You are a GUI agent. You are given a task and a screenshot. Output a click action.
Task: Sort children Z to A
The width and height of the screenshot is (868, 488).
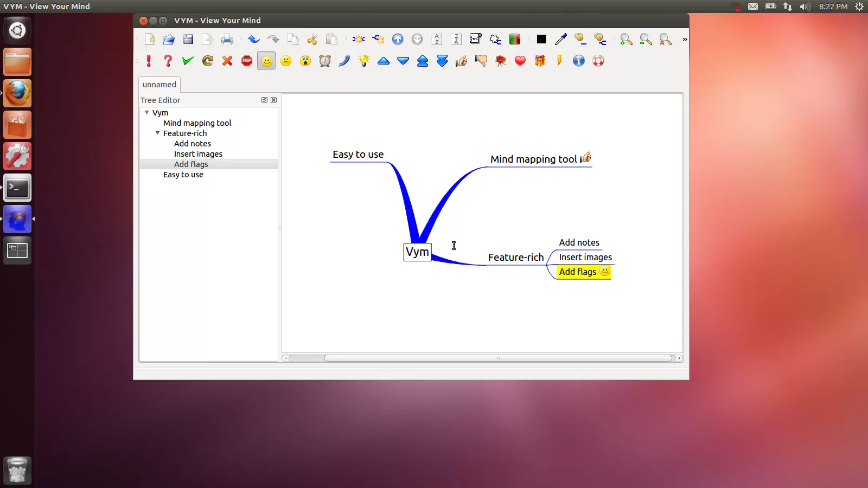456,39
